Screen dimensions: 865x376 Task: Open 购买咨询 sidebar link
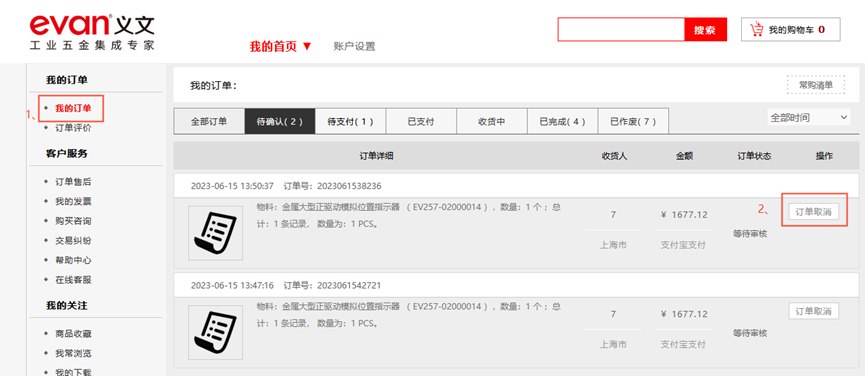click(x=73, y=221)
